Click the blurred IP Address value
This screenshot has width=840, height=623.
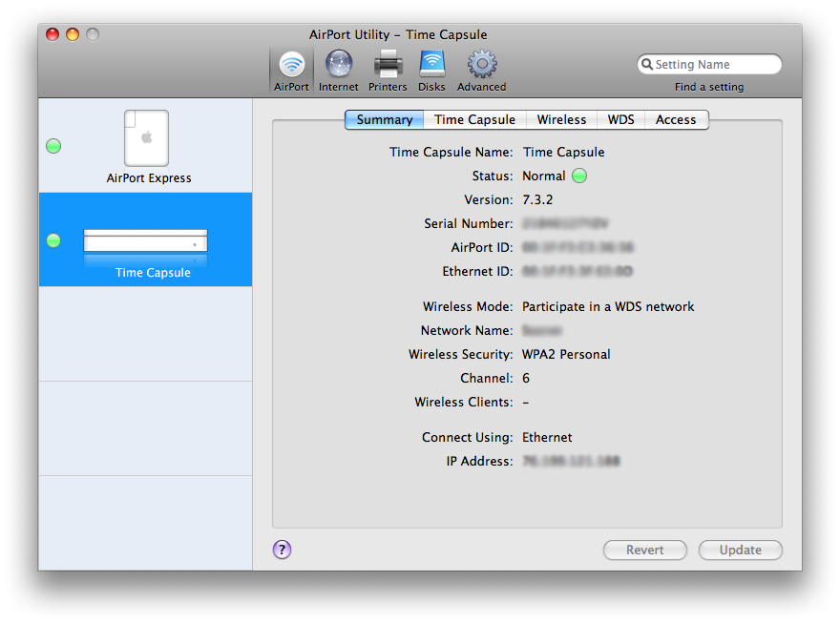tap(571, 461)
